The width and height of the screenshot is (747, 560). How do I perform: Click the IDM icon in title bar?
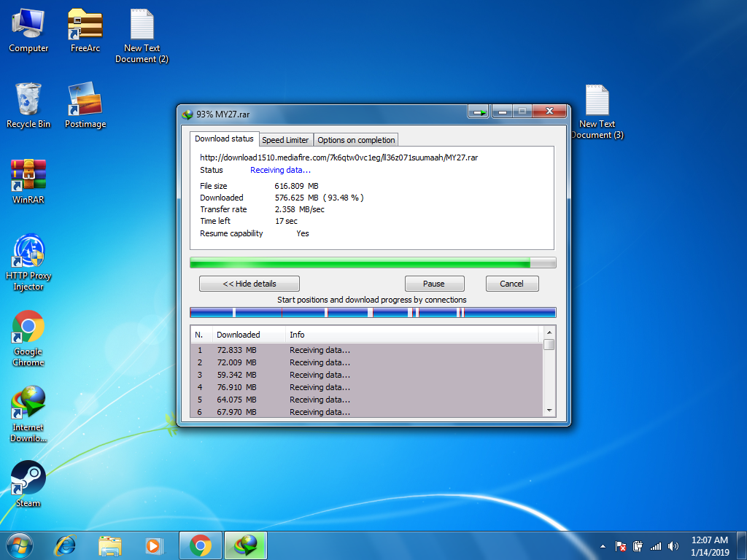[x=187, y=114]
